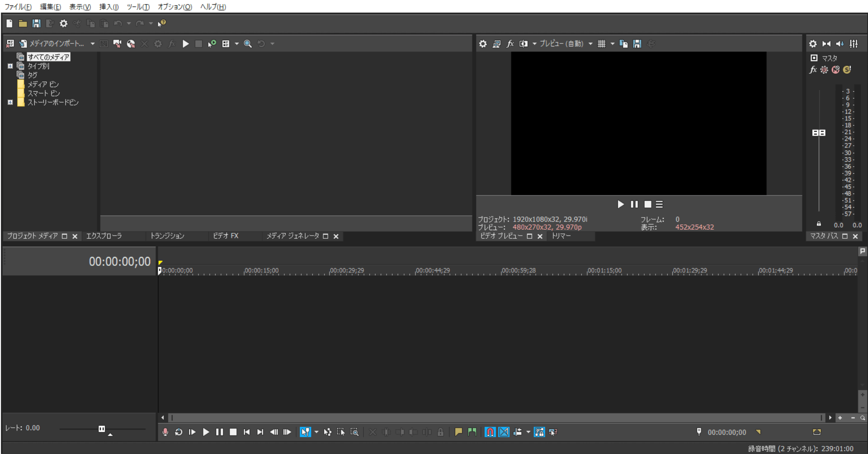This screenshot has width=868, height=454.
Task: Open the views dropdown arrow in Project Media
Action: pyautogui.click(x=236, y=44)
